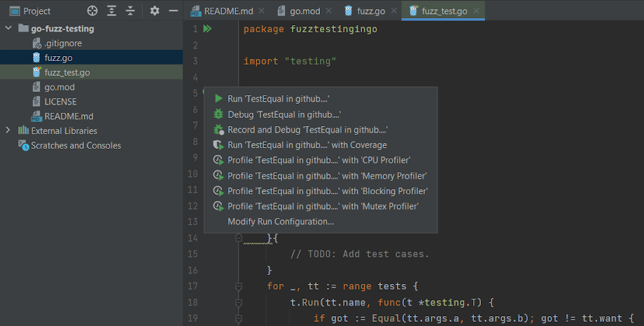Click the Expand All toolbar icon
The width and height of the screenshot is (644, 326).
point(111,11)
